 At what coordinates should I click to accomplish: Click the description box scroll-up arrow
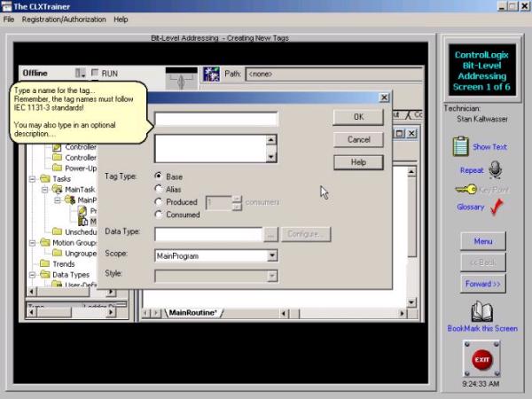click(x=271, y=140)
